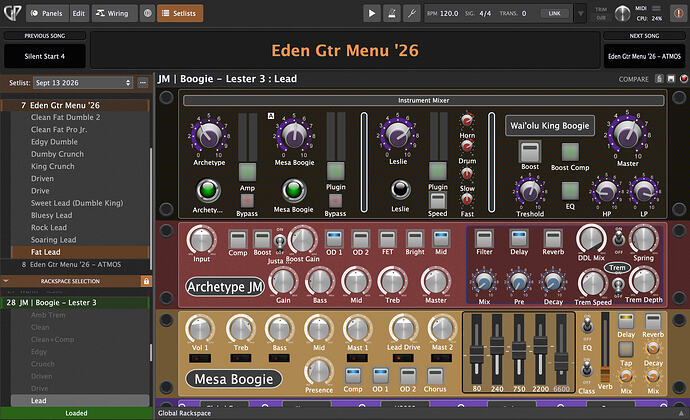Toggle the OD 1 switch on Archetype JM
690x420 pixels.
pos(334,239)
